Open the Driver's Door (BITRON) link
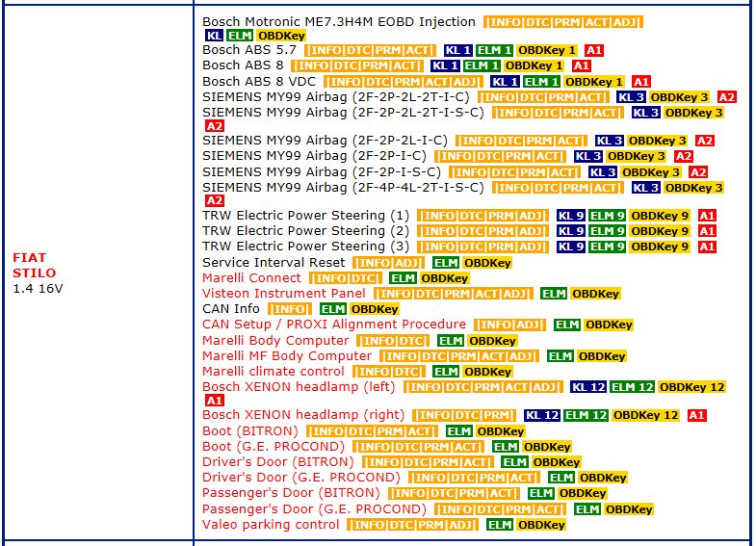Screen dimensions: 756x546 pos(277,462)
